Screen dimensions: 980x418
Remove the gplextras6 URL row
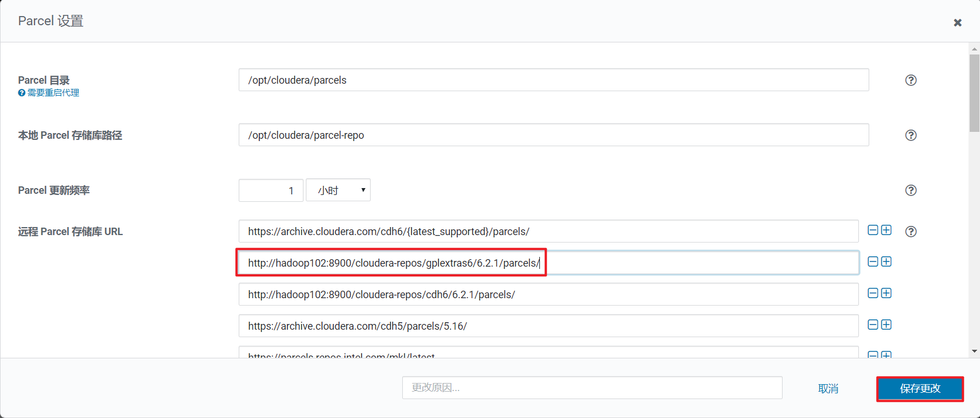[873, 261]
